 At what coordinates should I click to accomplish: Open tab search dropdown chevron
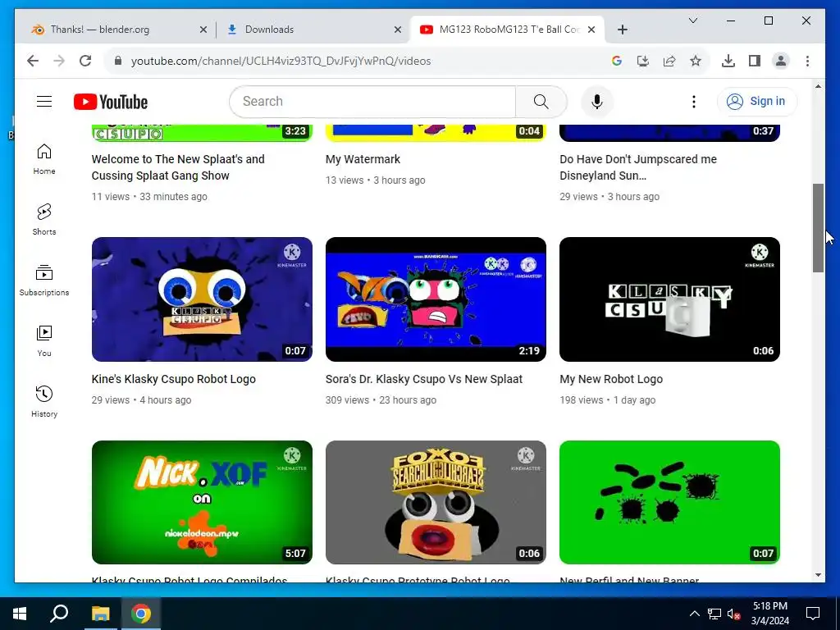692,21
